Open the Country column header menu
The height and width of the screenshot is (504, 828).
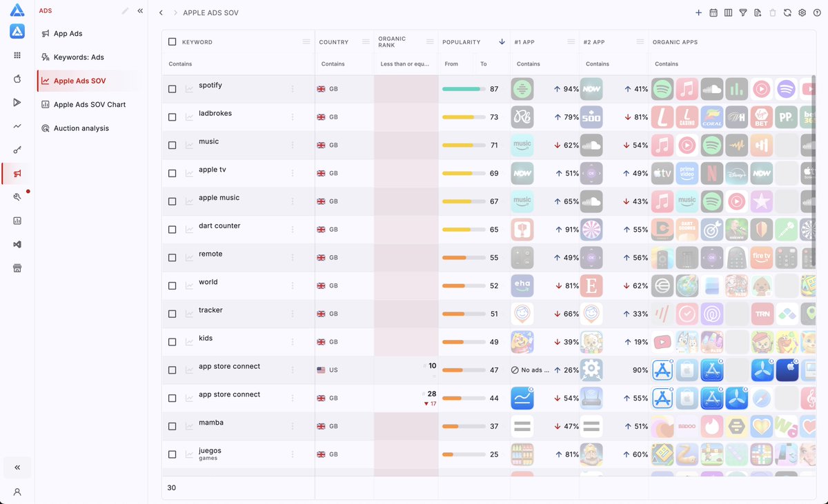pos(366,42)
